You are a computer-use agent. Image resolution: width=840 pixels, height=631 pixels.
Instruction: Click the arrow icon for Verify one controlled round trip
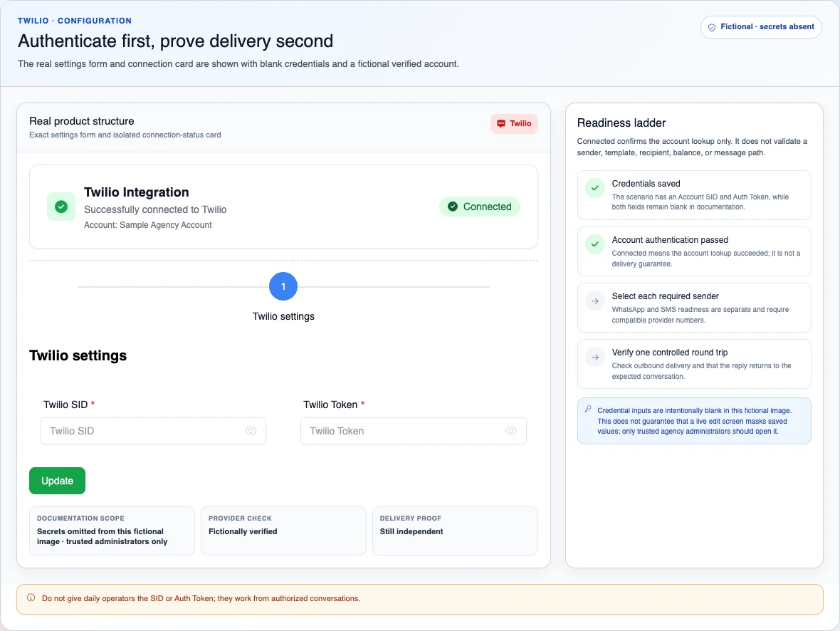pyautogui.click(x=594, y=357)
